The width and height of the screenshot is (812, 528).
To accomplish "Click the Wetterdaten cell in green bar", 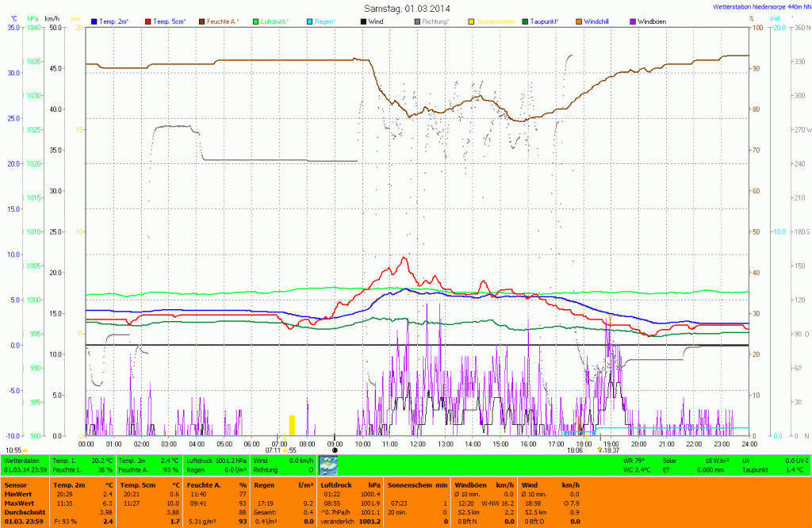I will (x=23, y=460).
